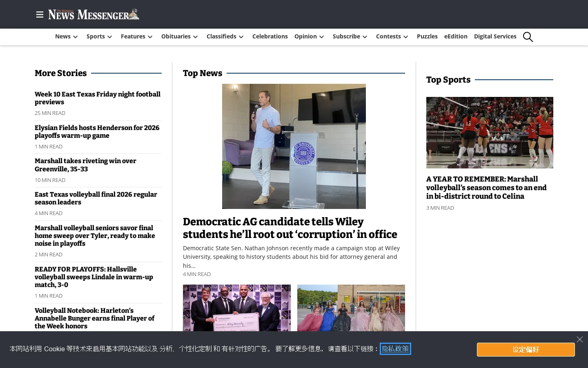Image resolution: width=588 pixels, height=368 pixels.
Task: Click the '25 MIN READ' label
Action: (x=50, y=113)
